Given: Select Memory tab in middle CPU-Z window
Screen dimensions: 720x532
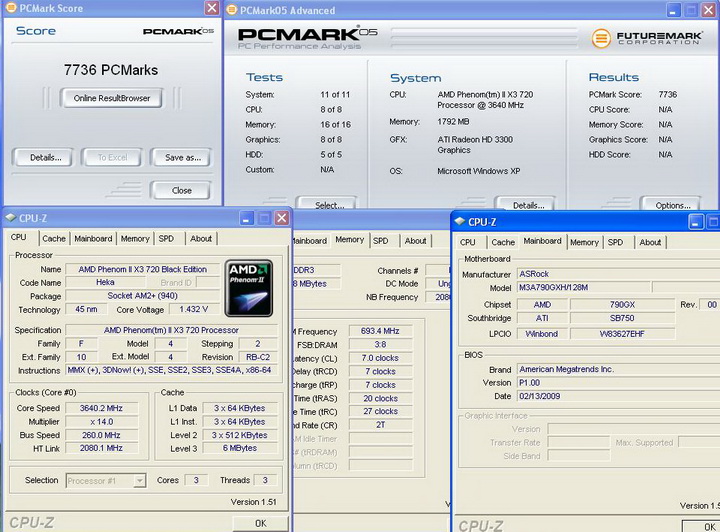Looking at the screenshot, I should pyautogui.click(x=349, y=240).
